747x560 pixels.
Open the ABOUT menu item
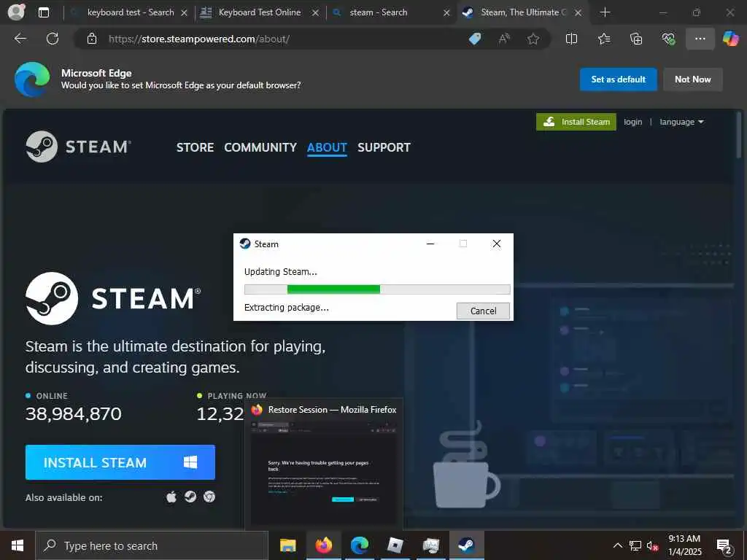click(327, 147)
